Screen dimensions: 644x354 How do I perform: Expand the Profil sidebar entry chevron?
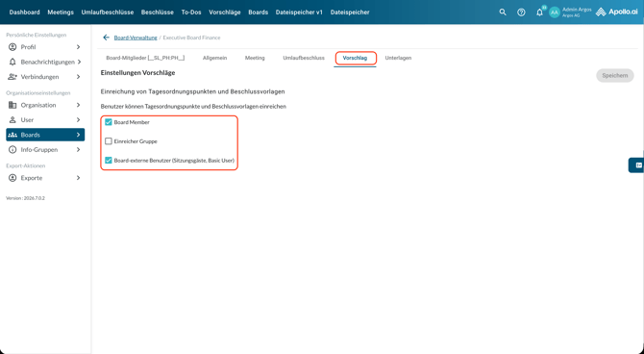point(78,47)
